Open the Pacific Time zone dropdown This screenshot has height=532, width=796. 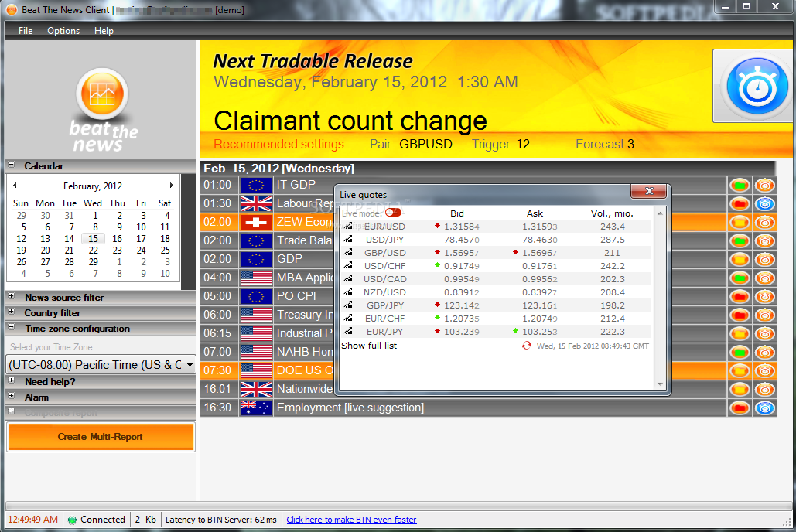point(101,364)
